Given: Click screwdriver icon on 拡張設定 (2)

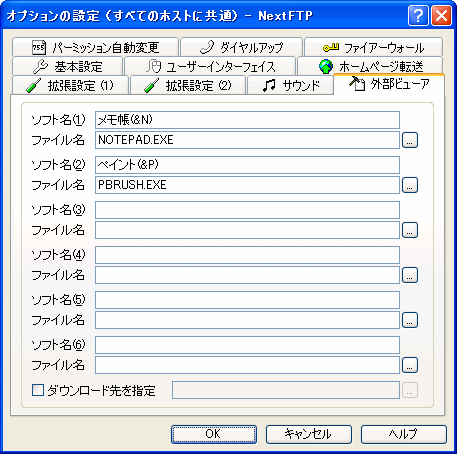Looking at the screenshot, I should click(152, 86).
